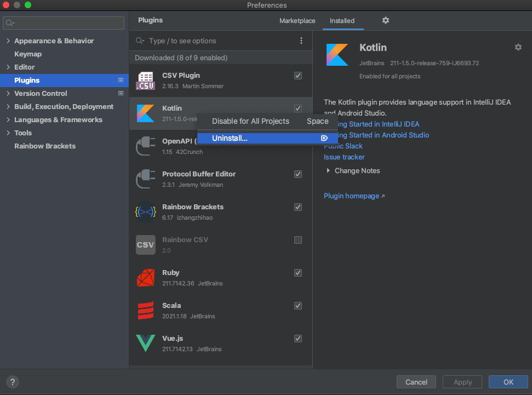Click the Version Control project-level settings icon
The height and width of the screenshot is (395, 532).
(x=121, y=93)
